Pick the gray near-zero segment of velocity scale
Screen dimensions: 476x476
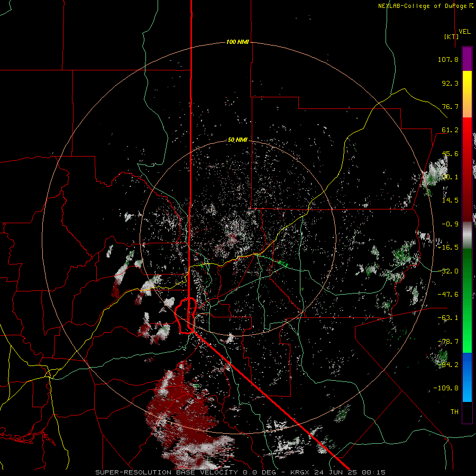(467, 235)
